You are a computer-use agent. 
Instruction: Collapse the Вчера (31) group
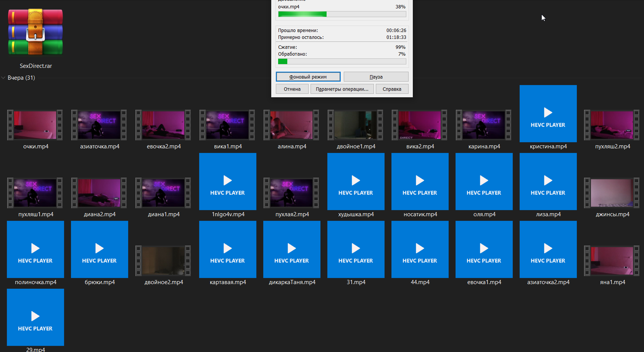[3, 78]
